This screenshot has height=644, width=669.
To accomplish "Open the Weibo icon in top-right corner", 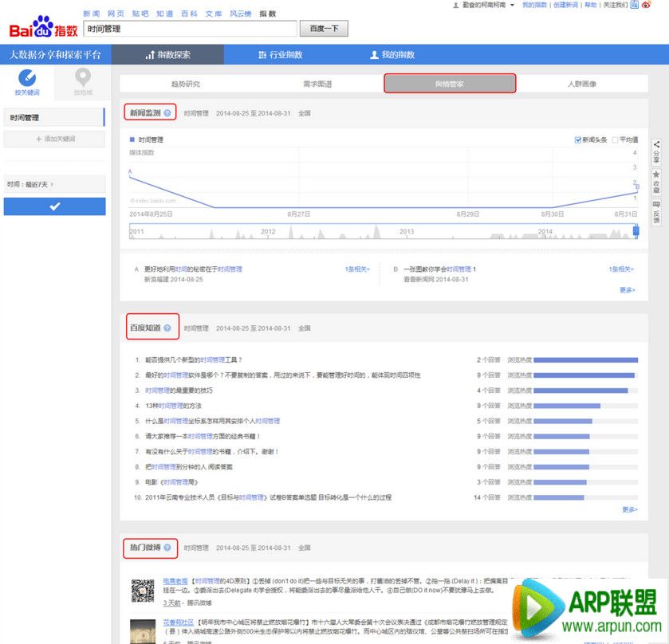I will coord(657,5).
